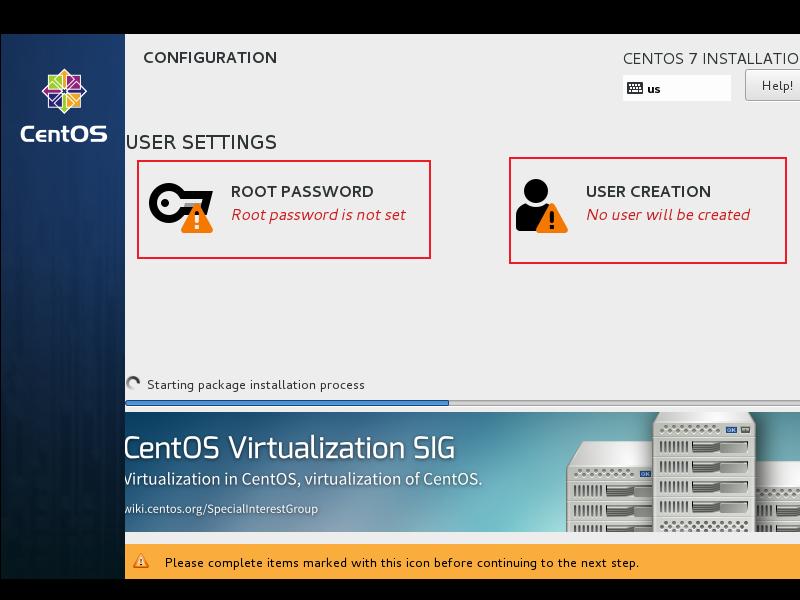This screenshot has width=800, height=600.
Task: Click warning badge on root password key
Action: pyautogui.click(x=197, y=220)
